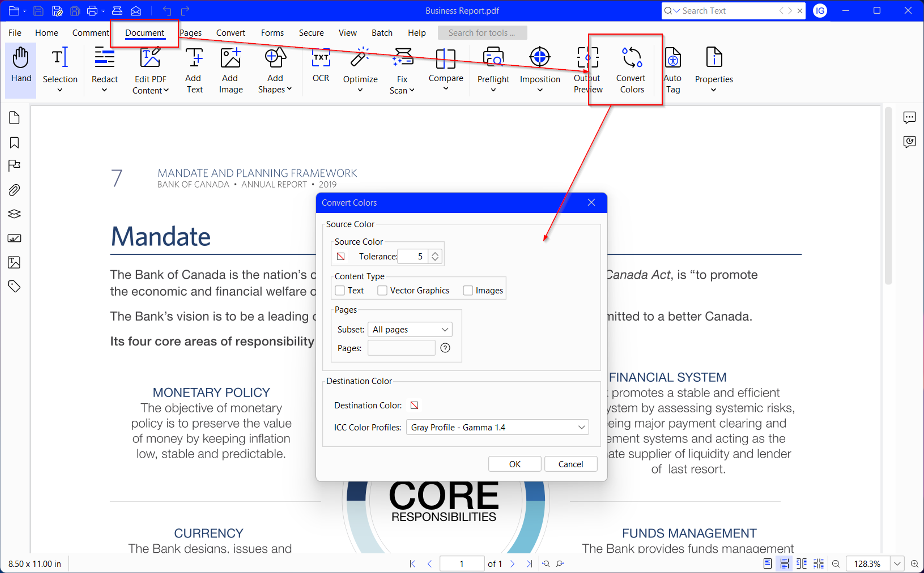Check the Vector Graphics checkbox
924x573 pixels.
tap(382, 290)
